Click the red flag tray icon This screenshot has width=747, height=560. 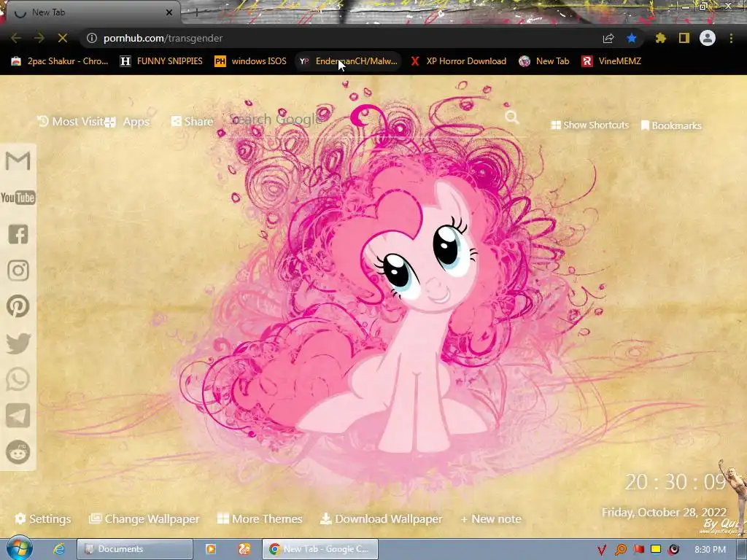pyautogui.click(x=639, y=549)
